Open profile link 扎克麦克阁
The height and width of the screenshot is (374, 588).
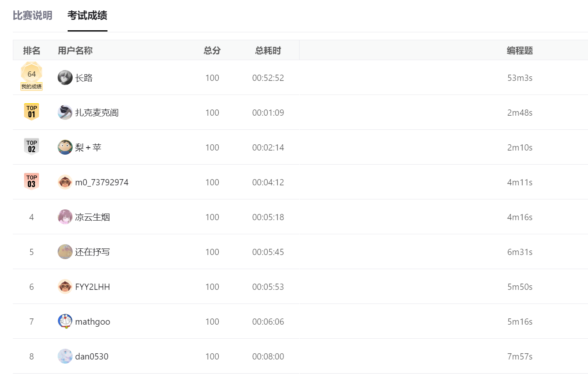click(x=97, y=113)
